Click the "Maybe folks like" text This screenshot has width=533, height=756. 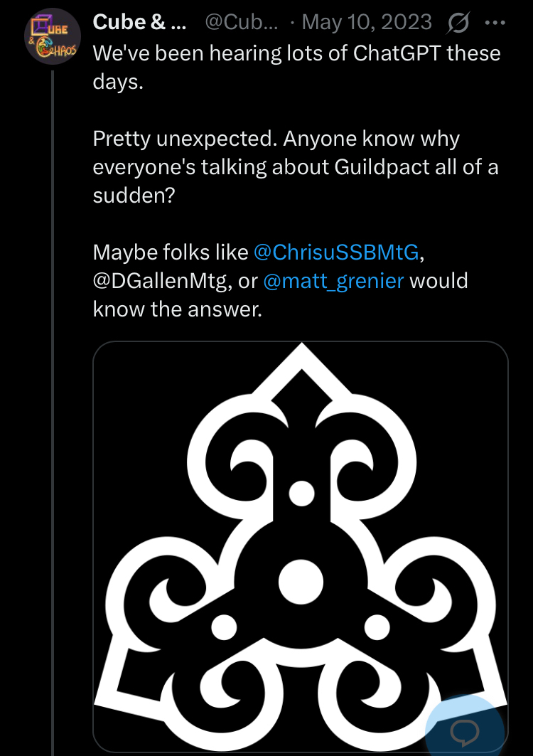point(171,252)
